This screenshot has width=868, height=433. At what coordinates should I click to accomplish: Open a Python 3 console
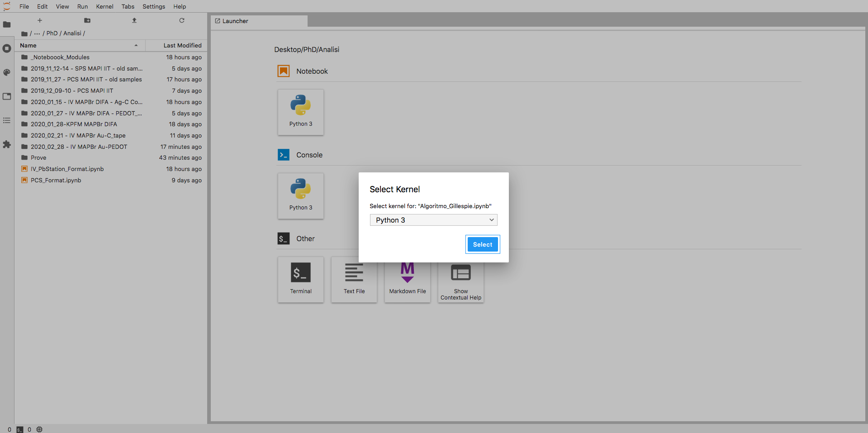pyautogui.click(x=300, y=195)
